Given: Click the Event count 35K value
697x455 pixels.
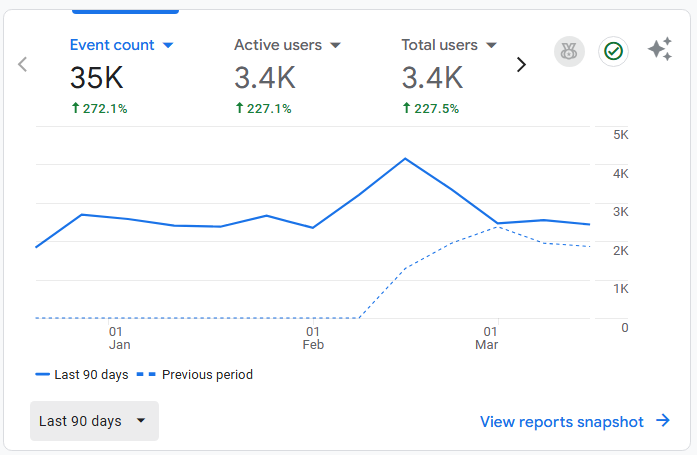Looking at the screenshot, I should 96,78.
